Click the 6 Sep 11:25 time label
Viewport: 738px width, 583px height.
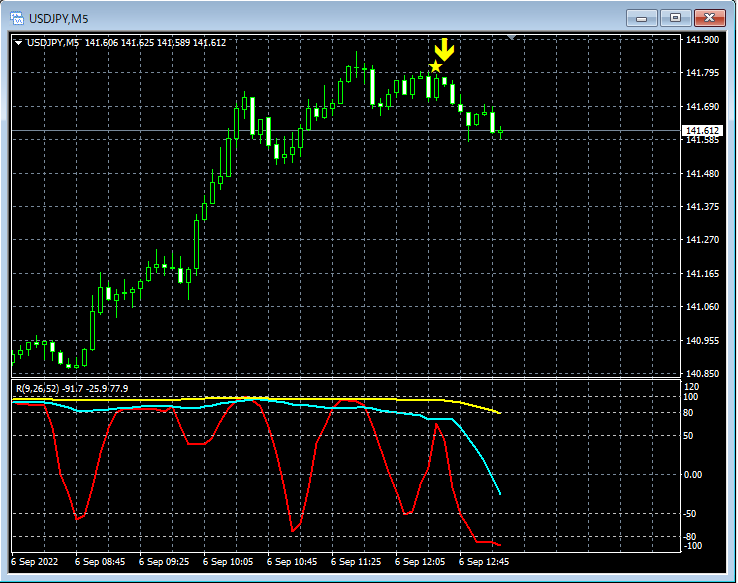click(356, 562)
